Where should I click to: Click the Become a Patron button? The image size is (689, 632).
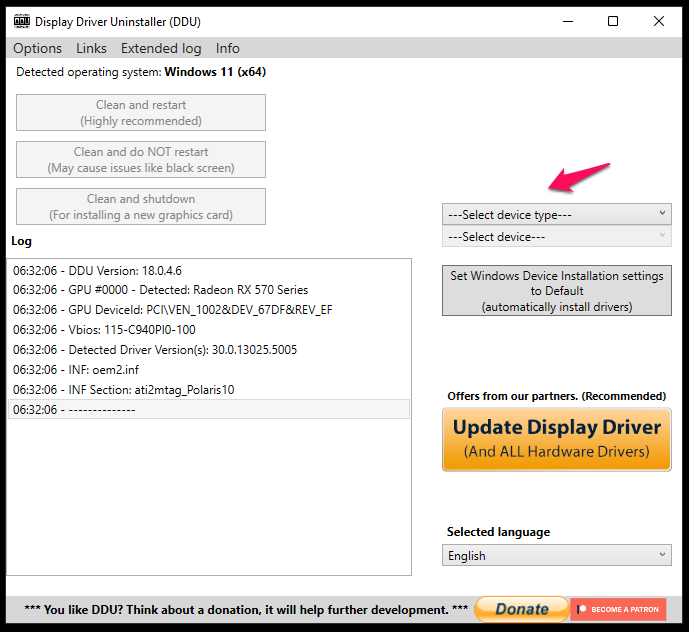click(x=618, y=609)
